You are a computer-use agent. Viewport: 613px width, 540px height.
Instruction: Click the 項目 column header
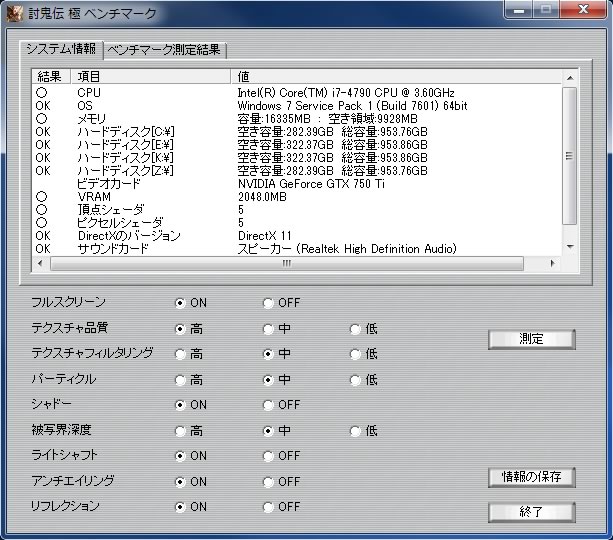[151, 77]
